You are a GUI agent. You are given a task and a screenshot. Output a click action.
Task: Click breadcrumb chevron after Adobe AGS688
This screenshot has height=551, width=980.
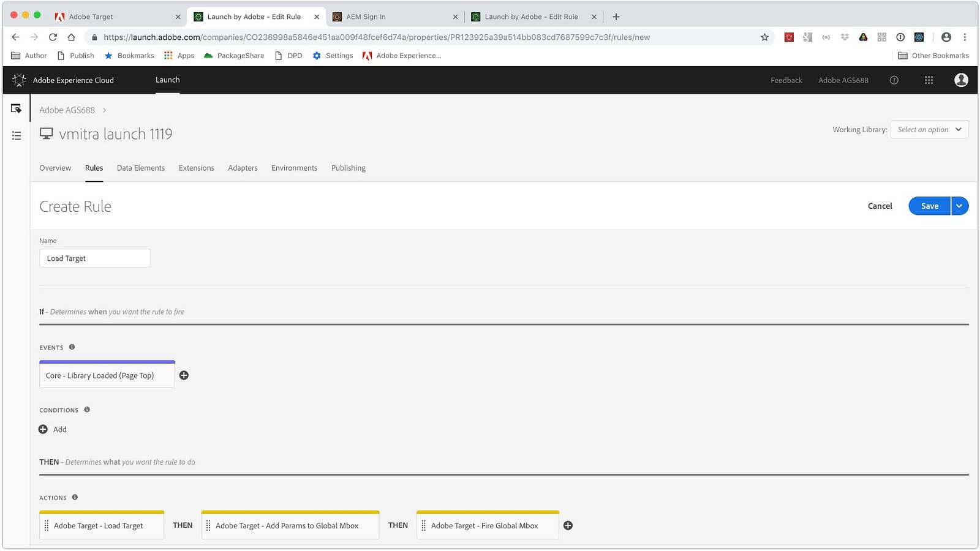pos(105,110)
